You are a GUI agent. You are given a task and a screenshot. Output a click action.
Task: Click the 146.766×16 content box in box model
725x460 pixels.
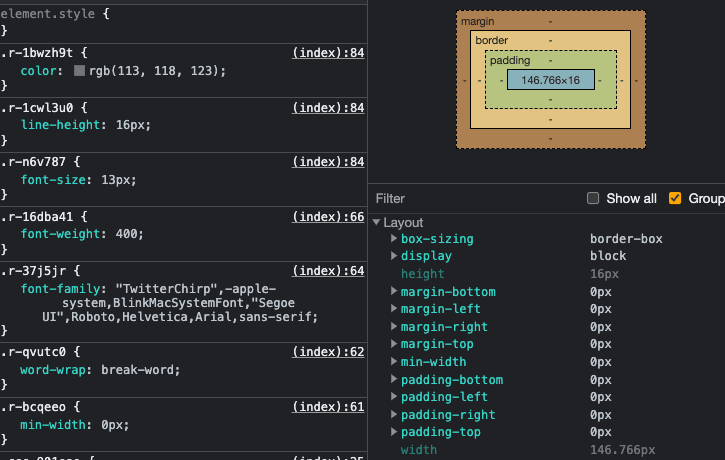coord(551,80)
